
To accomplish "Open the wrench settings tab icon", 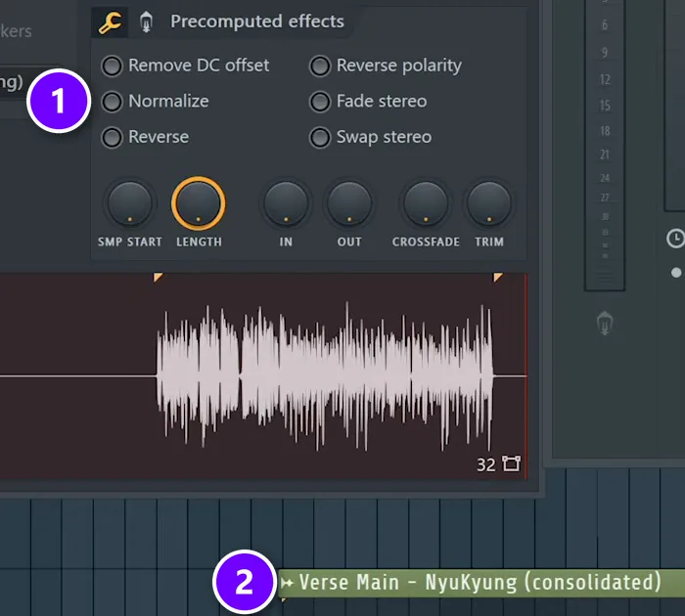I will [110, 22].
